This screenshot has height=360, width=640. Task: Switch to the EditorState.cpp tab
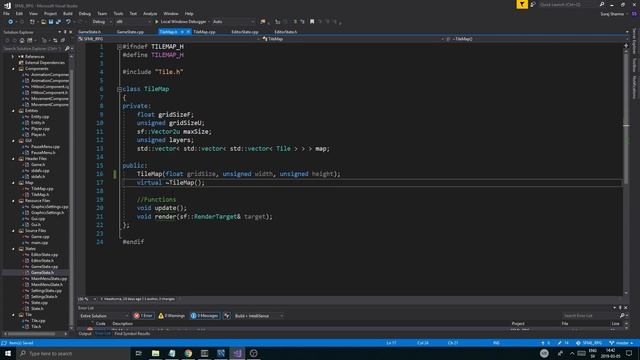pos(245,32)
